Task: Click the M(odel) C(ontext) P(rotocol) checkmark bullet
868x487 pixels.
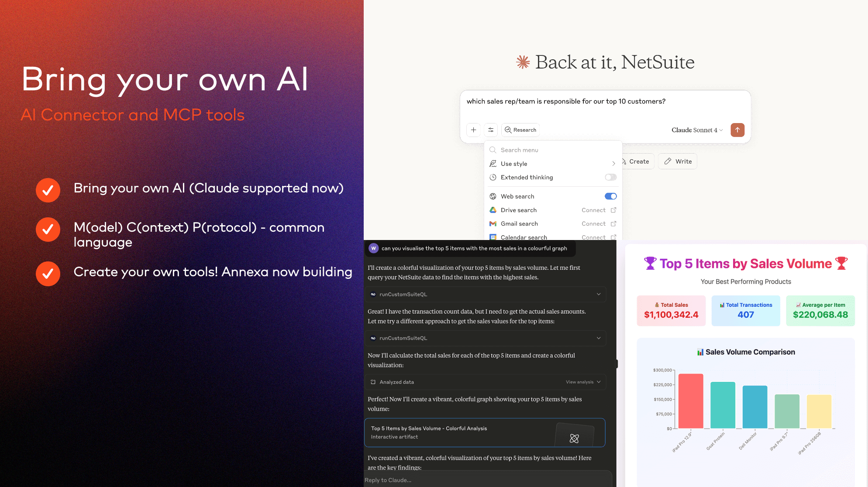Action: click(x=48, y=230)
